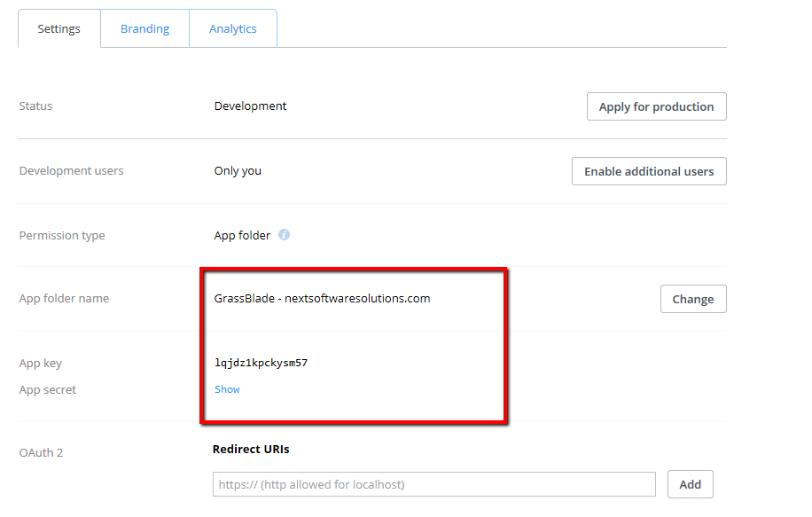This screenshot has width=812, height=517.
Task: Click Apply for production button
Action: point(657,106)
